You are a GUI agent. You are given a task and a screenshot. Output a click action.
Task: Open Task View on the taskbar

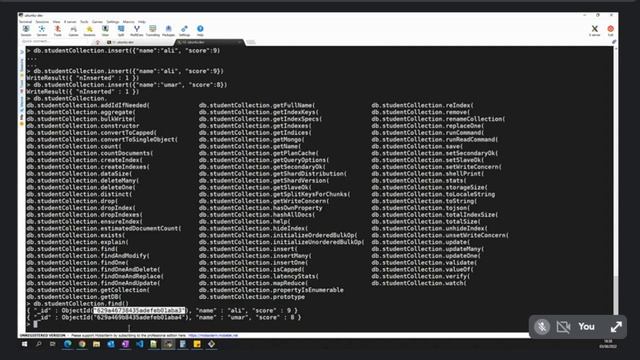[x=53, y=344]
